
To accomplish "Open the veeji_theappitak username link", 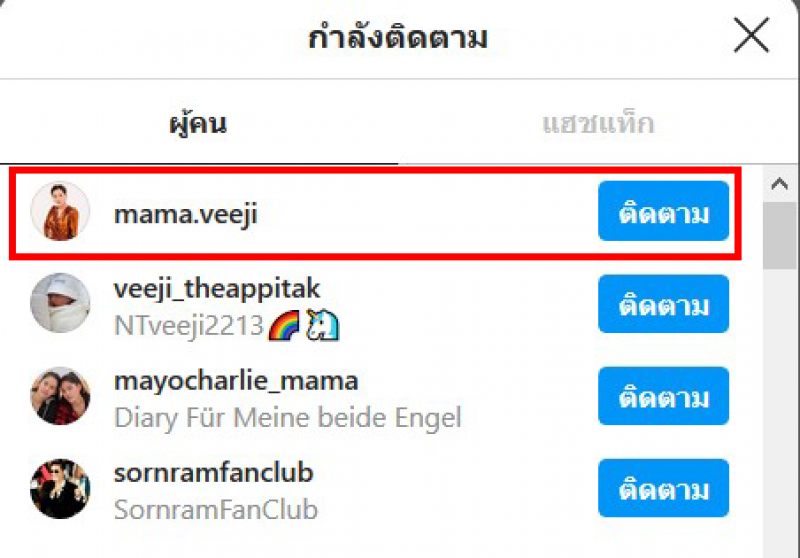I will pyautogui.click(x=217, y=289).
